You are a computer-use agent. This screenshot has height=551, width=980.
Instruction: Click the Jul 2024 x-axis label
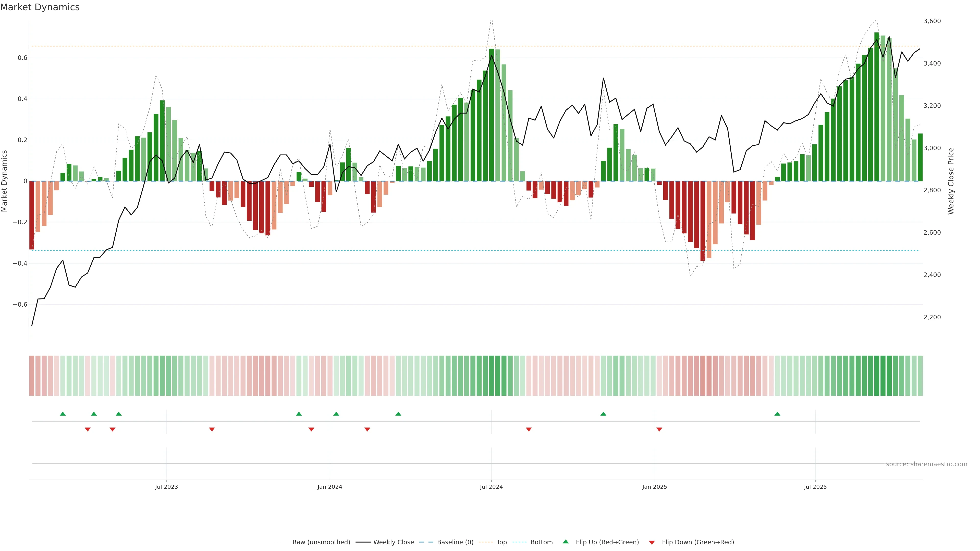point(491,487)
